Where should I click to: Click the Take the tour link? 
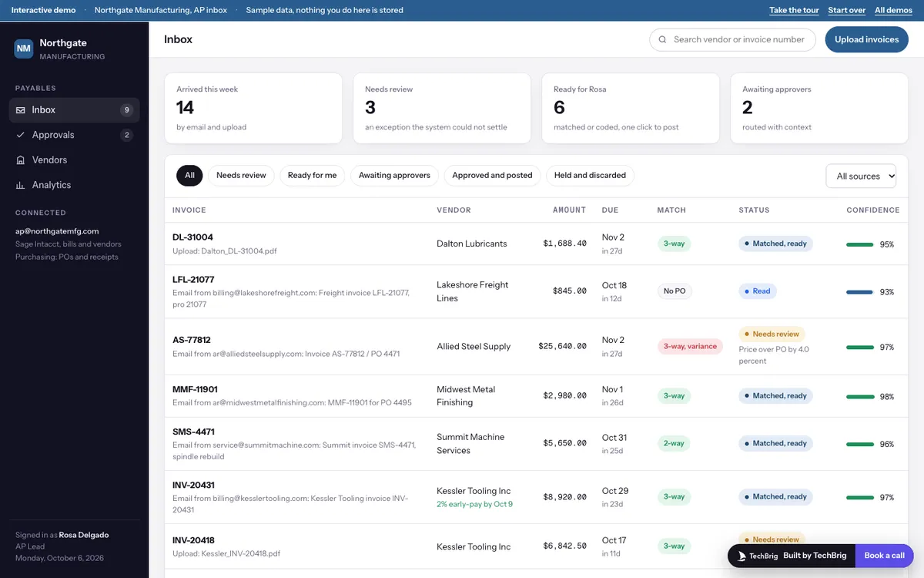(794, 10)
